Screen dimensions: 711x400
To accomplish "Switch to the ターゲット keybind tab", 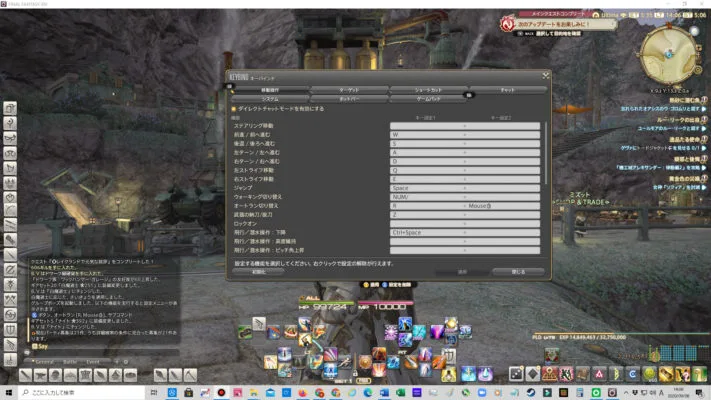I will click(349, 90).
